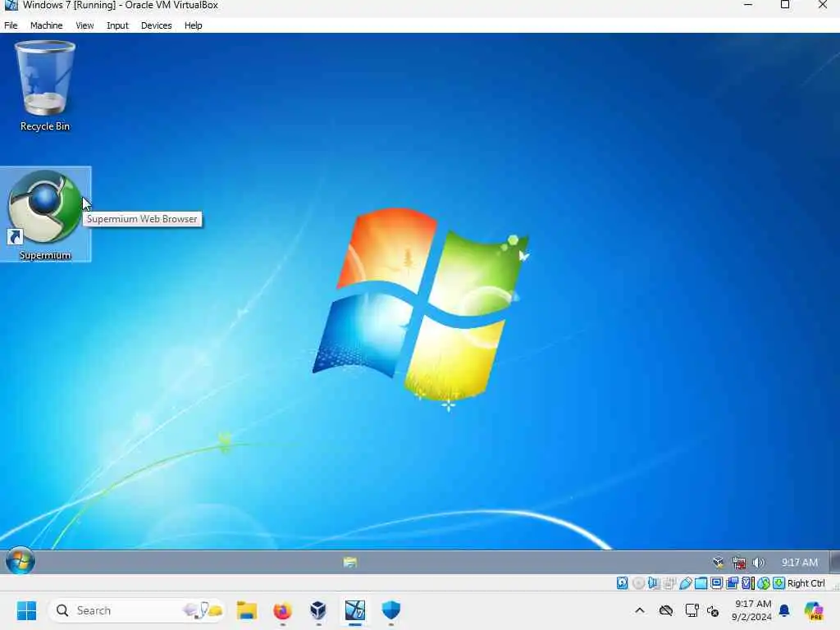Click the Right Ctrl host key label
The height and width of the screenshot is (630, 840).
[x=806, y=583]
